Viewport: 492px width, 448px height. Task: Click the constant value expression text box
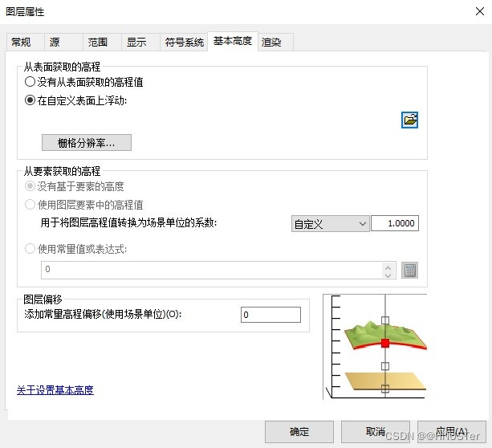(x=218, y=270)
